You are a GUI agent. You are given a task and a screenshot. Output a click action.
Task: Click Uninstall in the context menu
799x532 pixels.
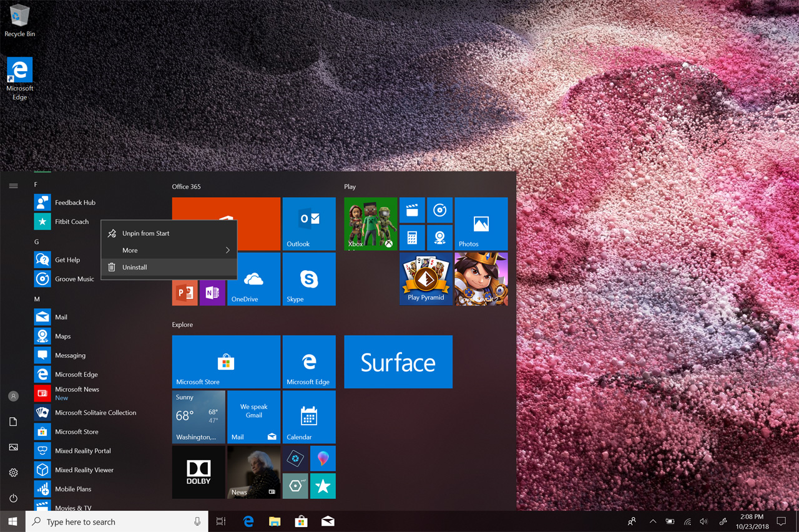point(134,268)
